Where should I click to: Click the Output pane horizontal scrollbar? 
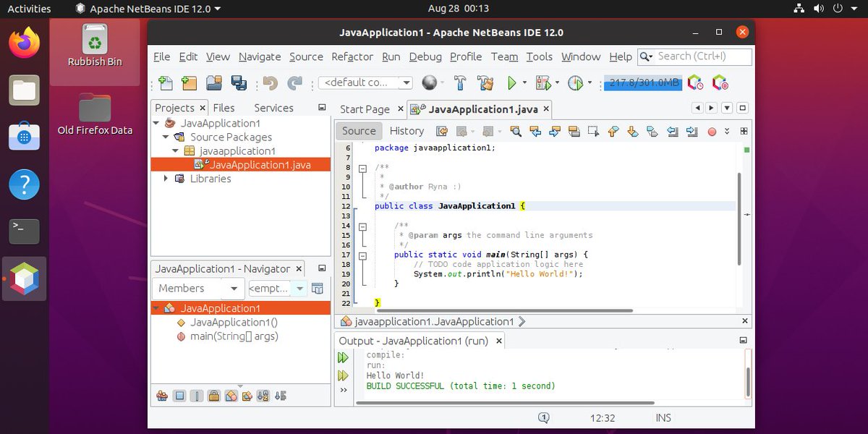pyautogui.click(x=505, y=403)
